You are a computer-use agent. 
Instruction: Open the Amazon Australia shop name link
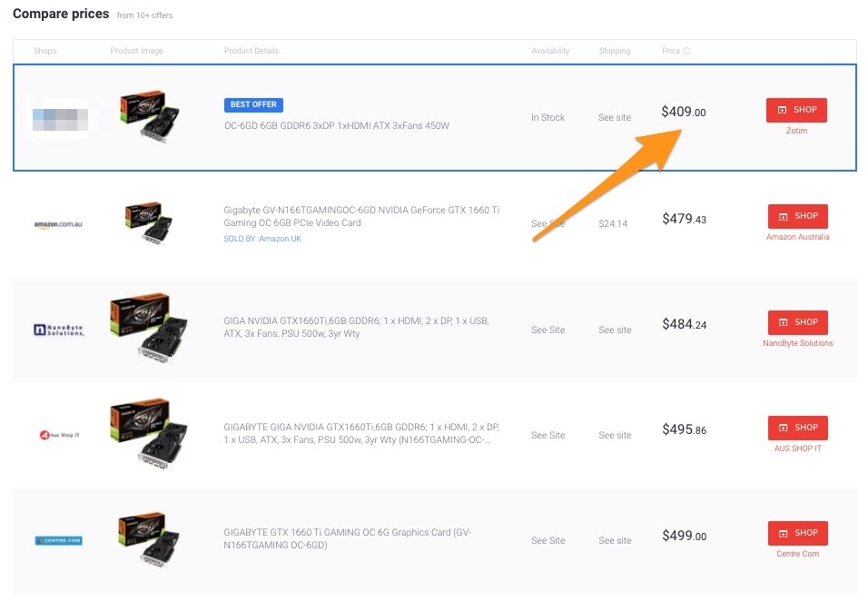(797, 237)
